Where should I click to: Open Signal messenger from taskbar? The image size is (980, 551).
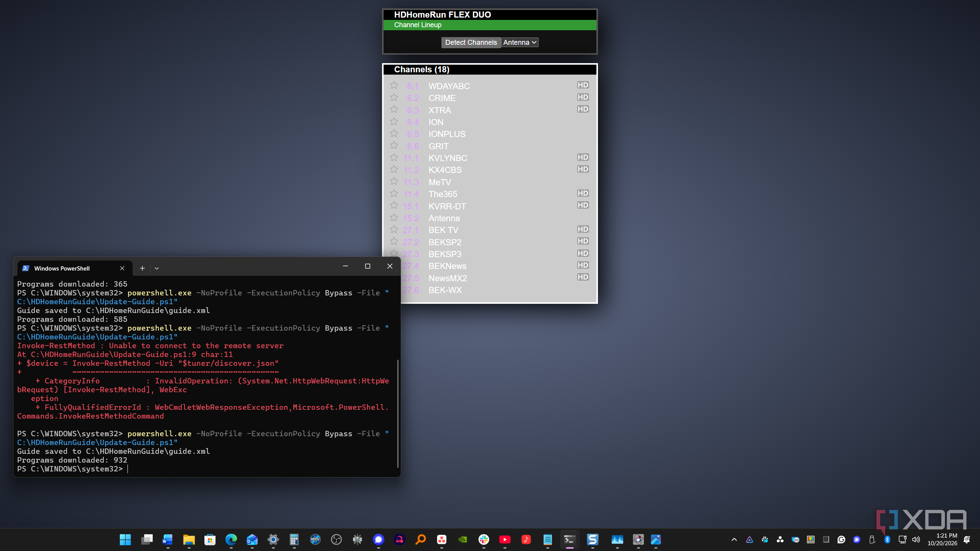[378, 540]
